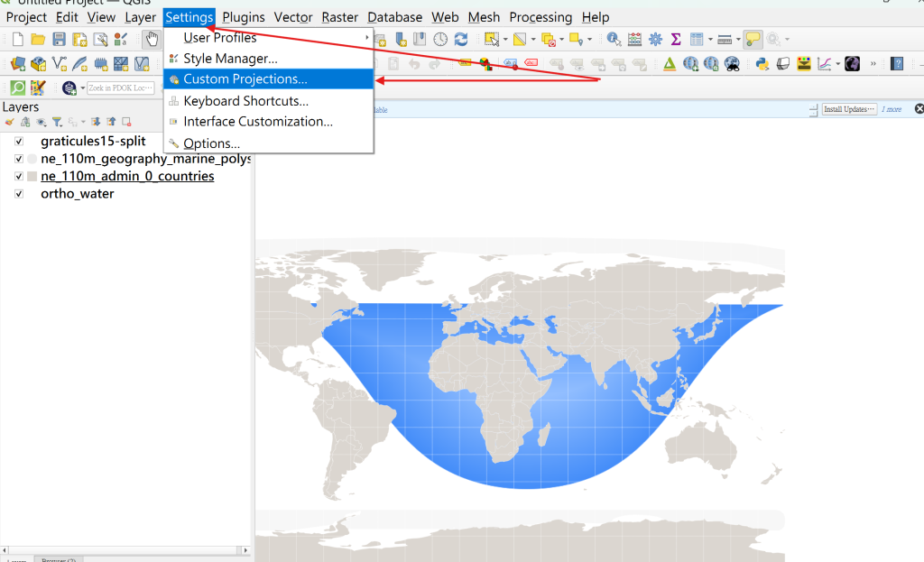Open Select by Location dropdown arrow
924x562 pixels.
coord(589,40)
